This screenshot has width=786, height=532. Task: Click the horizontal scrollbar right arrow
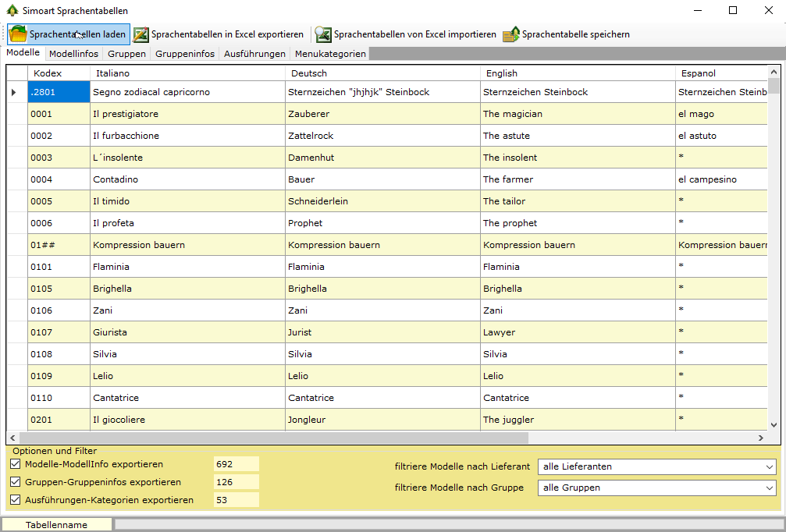(761, 439)
